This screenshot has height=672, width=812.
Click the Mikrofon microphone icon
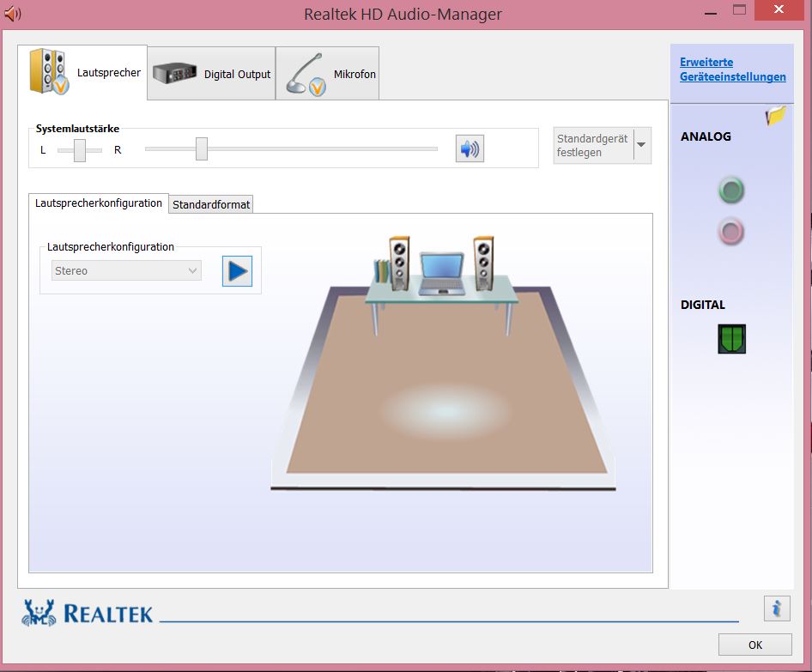(x=306, y=75)
